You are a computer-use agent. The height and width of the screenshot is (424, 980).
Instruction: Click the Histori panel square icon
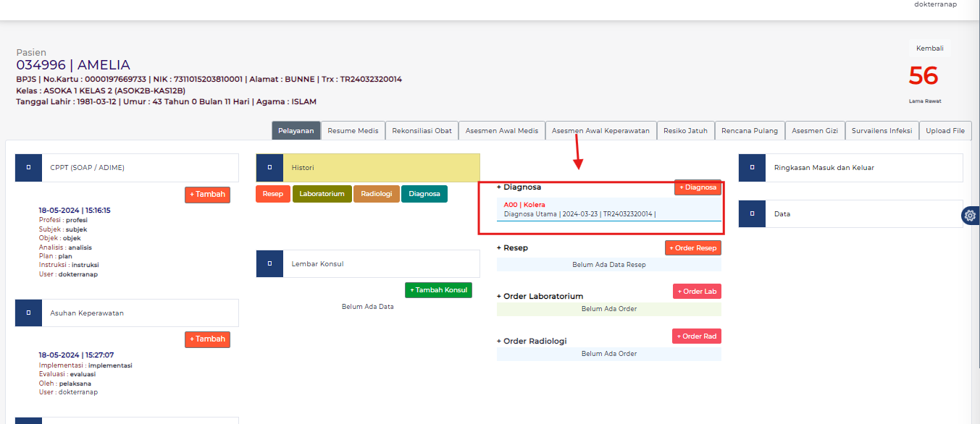click(x=269, y=168)
